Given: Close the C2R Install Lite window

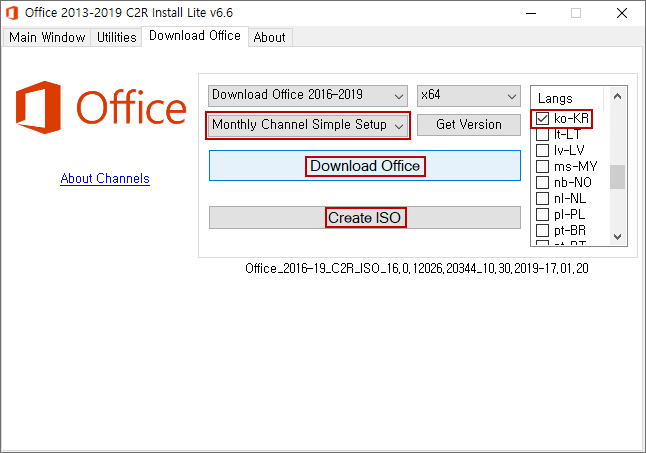Looking at the screenshot, I should pos(622,13).
